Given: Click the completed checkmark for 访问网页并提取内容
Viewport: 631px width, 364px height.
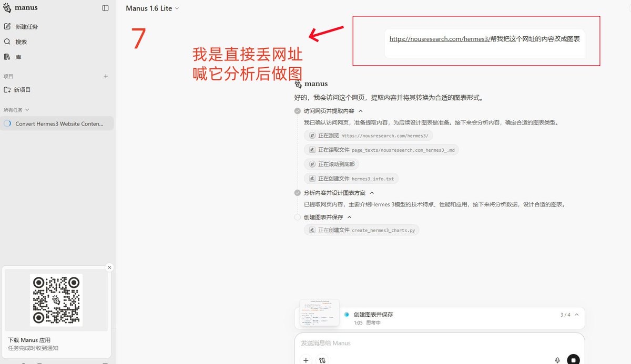Looking at the screenshot, I should [298, 111].
